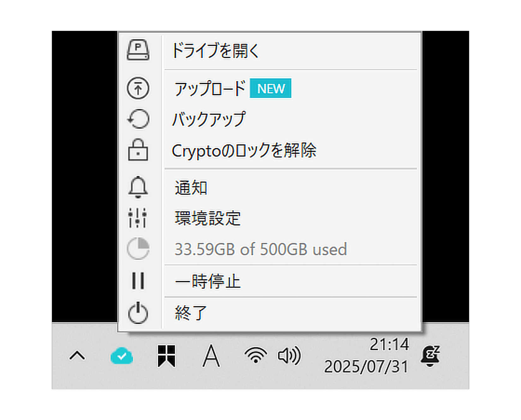Click the storage pie chart icon
Viewport: 521px width, 420px height.
coord(138,249)
